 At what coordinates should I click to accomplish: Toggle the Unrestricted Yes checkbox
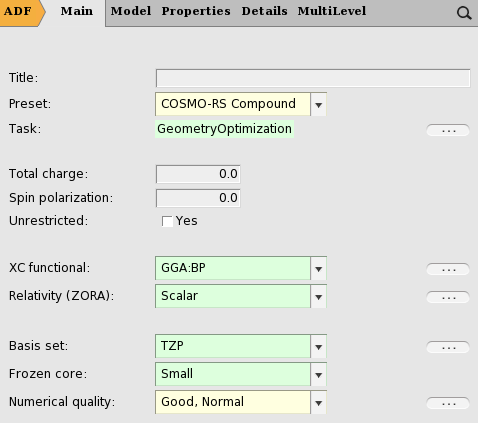pos(167,221)
